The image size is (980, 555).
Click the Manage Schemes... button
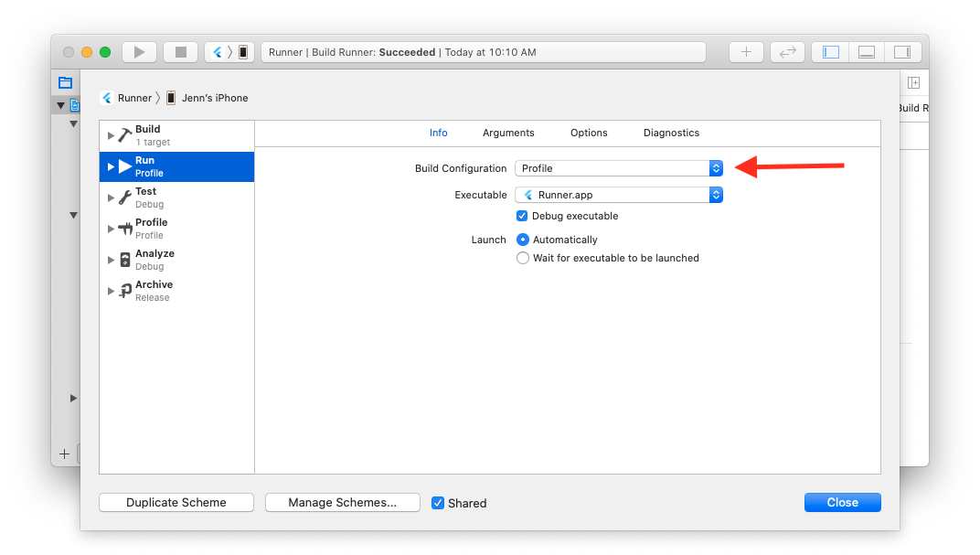pos(343,503)
